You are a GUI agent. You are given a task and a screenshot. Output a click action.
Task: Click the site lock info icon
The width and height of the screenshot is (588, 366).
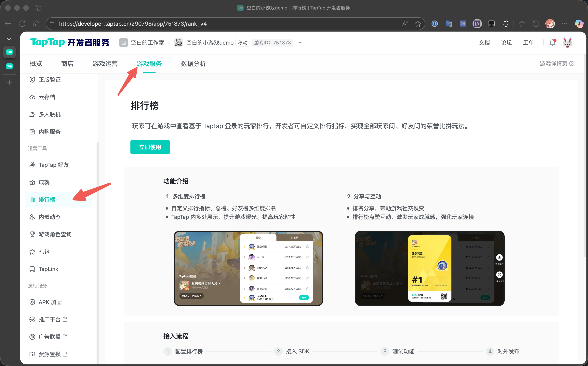point(52,24)
